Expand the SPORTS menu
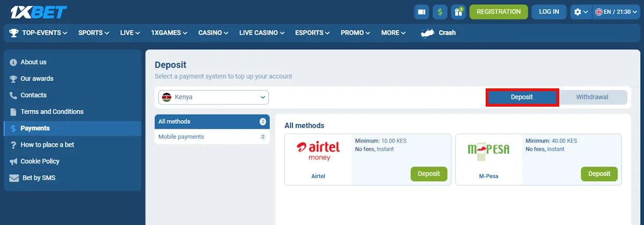The image size is (644, 225). (x=94, y=33)
